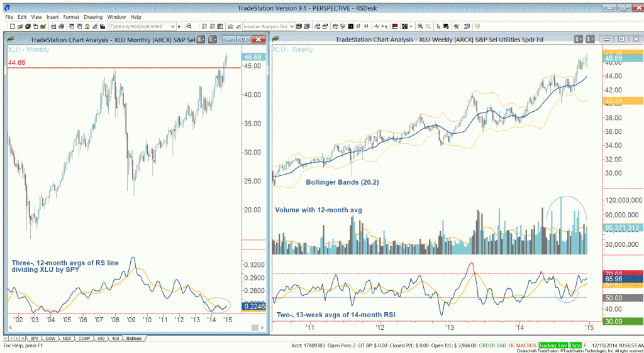
Task: Click the Open file folder icon
Action: [x=19, y=26]
